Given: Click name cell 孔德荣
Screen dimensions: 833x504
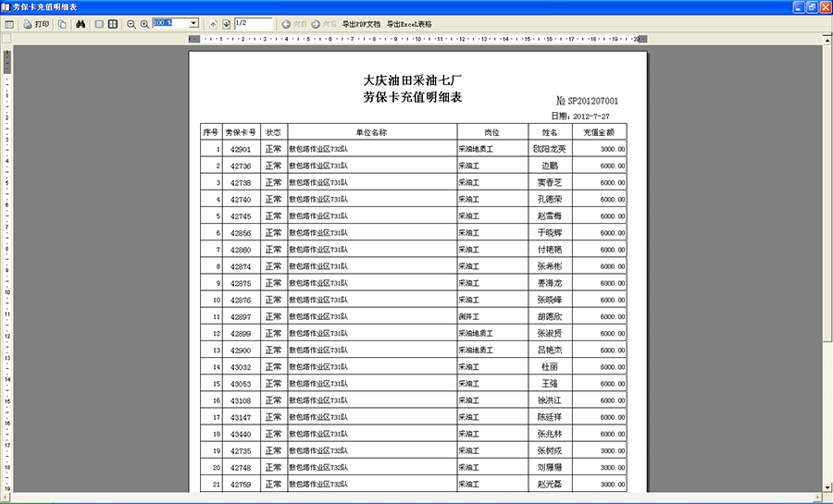Looking at the screenshot, I should tap(550, 200).
